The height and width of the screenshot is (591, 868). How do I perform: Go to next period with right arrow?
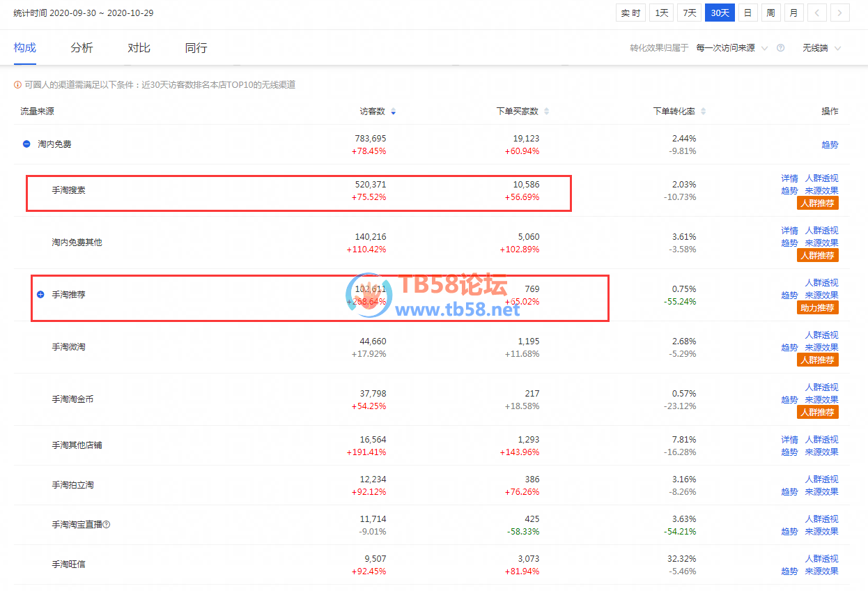[839, 13]
